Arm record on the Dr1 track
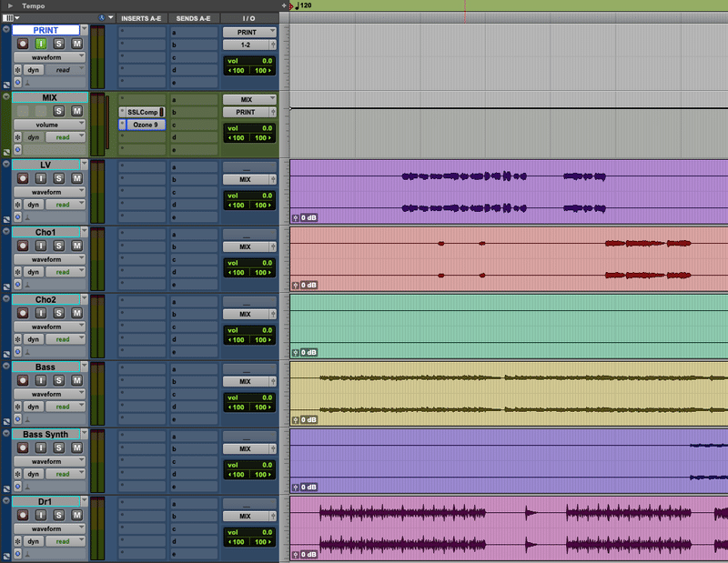 (23, 515)
